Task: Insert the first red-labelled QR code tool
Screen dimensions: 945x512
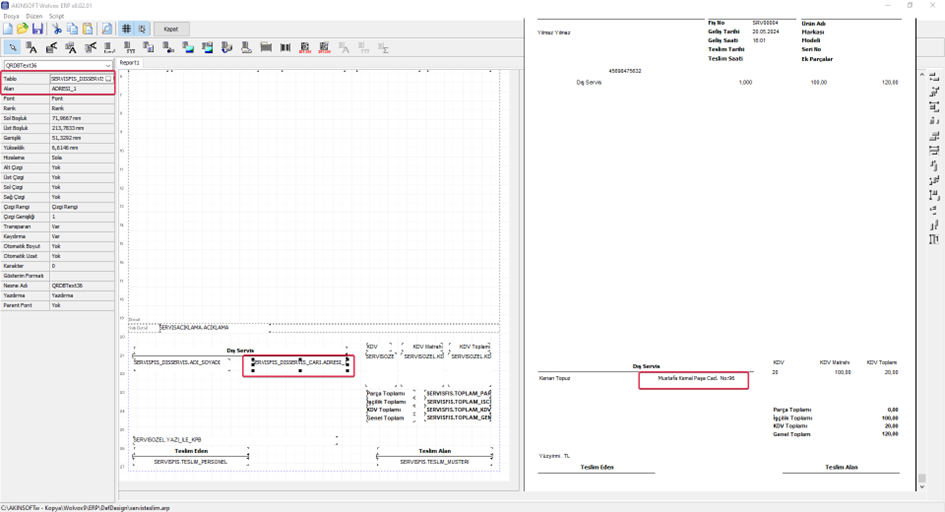Action: tap(305, 48)
